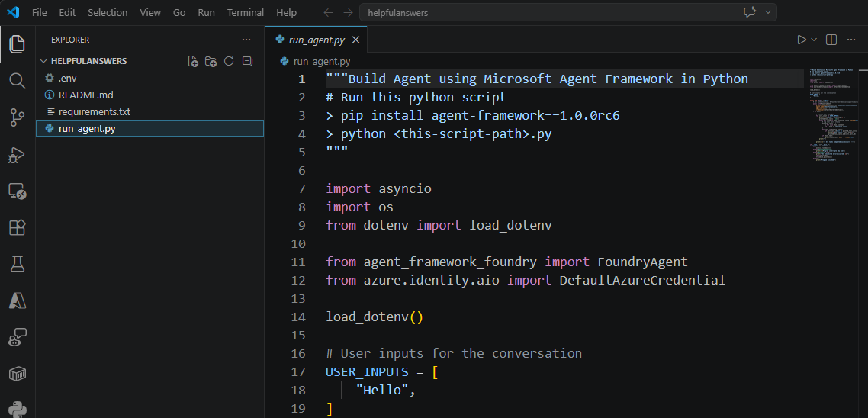Click 'python <this-script-path>.py' on line 4
The width and height of the screenshot is (868, 418).
446,134
